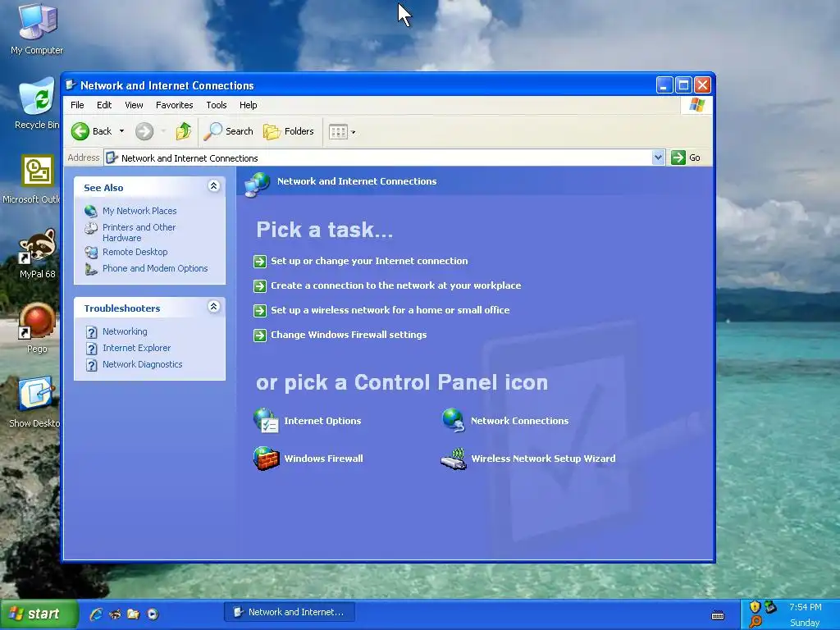
Task: Select Create a connection to workplace network
Action: pyautogui.click(x=396, y=285)
